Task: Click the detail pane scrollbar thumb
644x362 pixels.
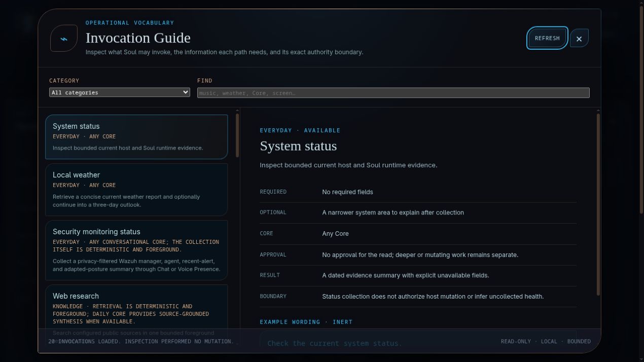Action: point(598,204)
